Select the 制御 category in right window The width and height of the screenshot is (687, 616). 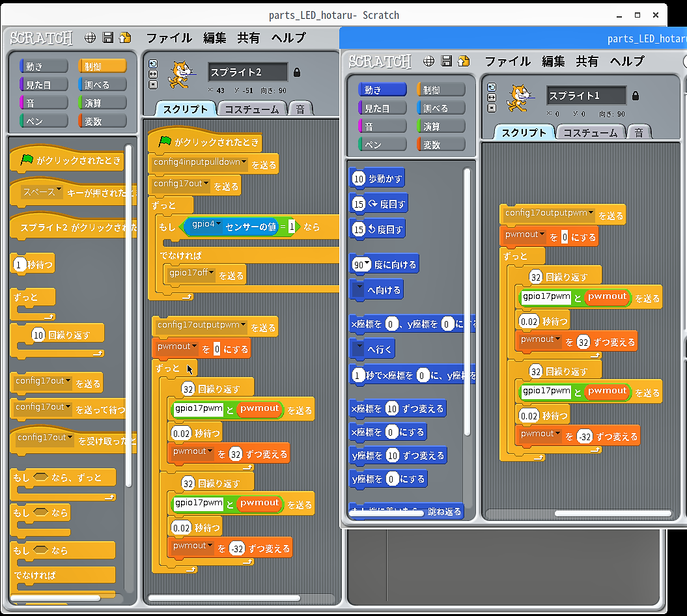pyautogui.click(x=442, y=90)
